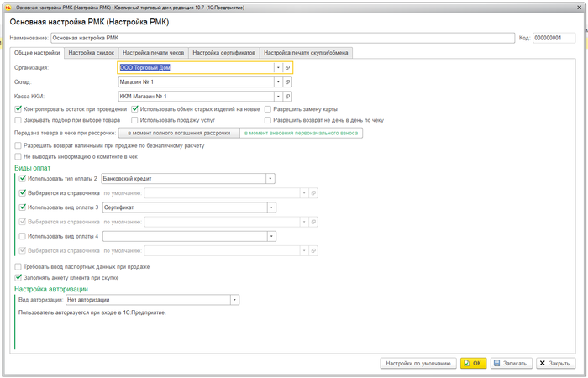
Task: Click into the Наименование text field
Action: [x=281, y=37]
